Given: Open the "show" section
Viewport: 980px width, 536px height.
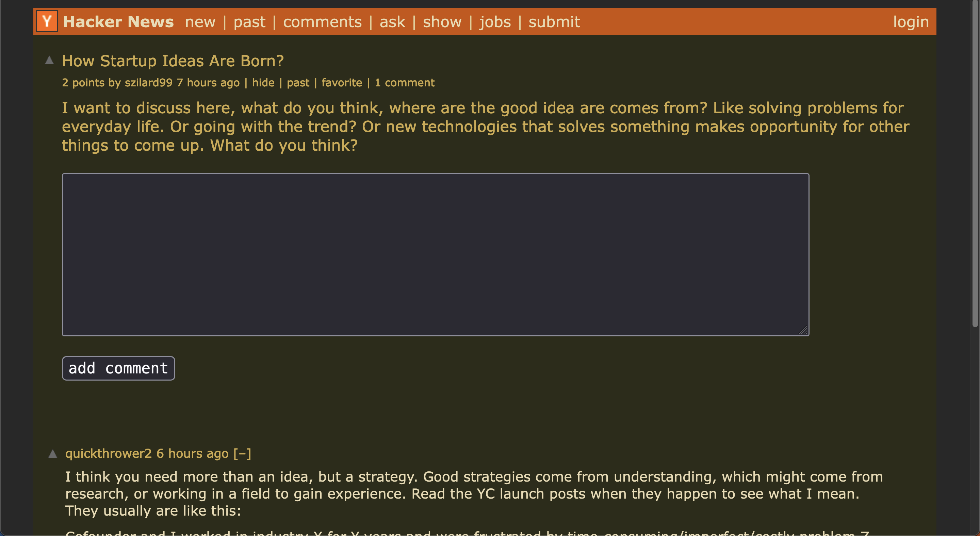Looking at the screenshot, I should [442, 22].
